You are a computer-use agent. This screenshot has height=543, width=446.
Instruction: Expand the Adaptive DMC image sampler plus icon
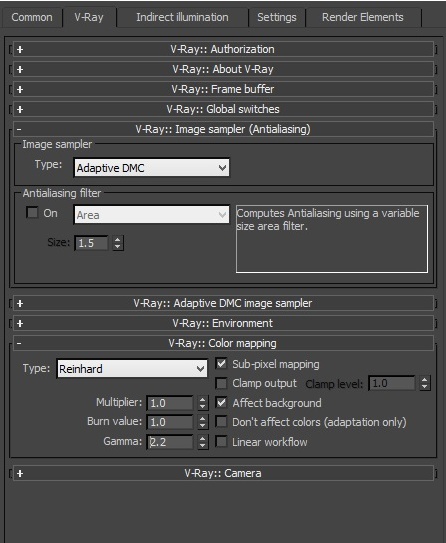20,304
